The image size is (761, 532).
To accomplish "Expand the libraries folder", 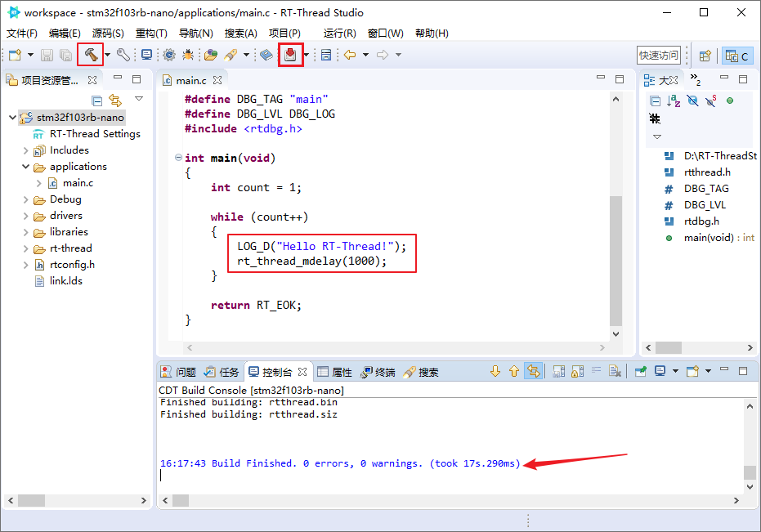I will click(x=25, y=232).
